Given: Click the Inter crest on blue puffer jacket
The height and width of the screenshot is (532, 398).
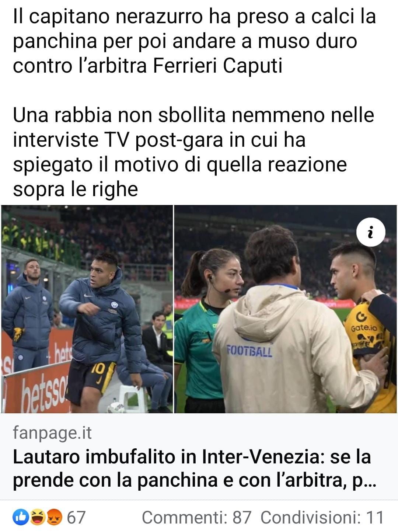Looking at the screenshot, I should [115, 304].
